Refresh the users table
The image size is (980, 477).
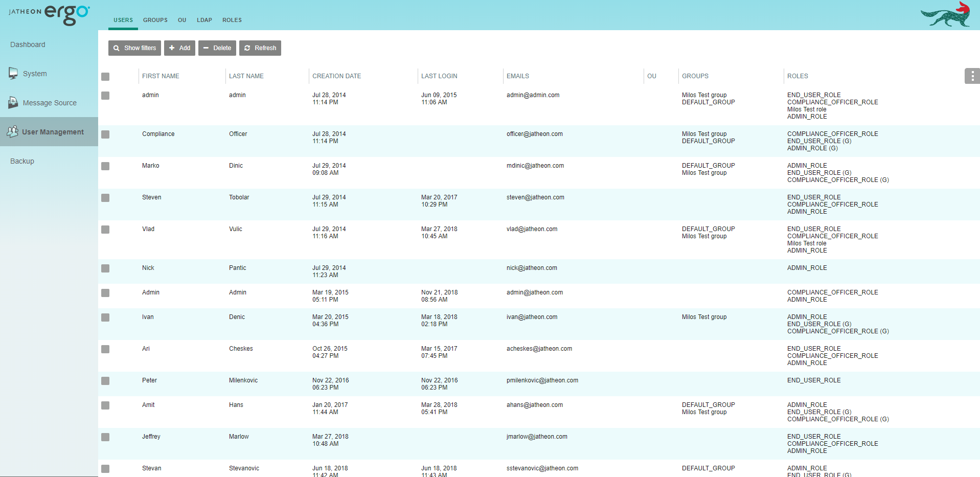coord(260,48)
